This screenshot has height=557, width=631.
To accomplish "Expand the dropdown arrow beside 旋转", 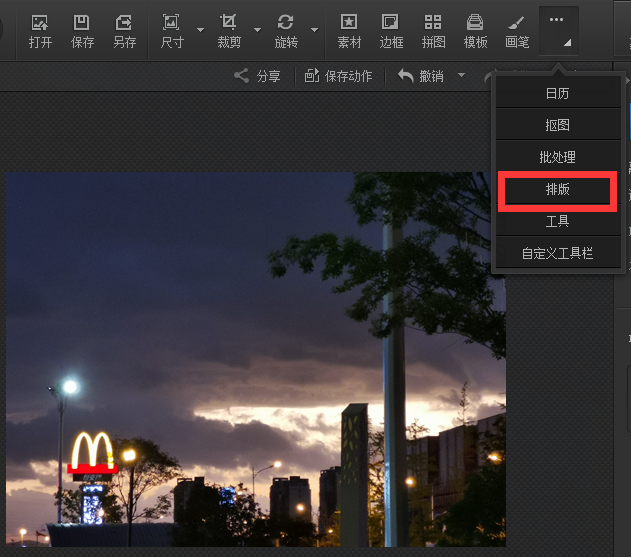I will click(x=314, y=30).
